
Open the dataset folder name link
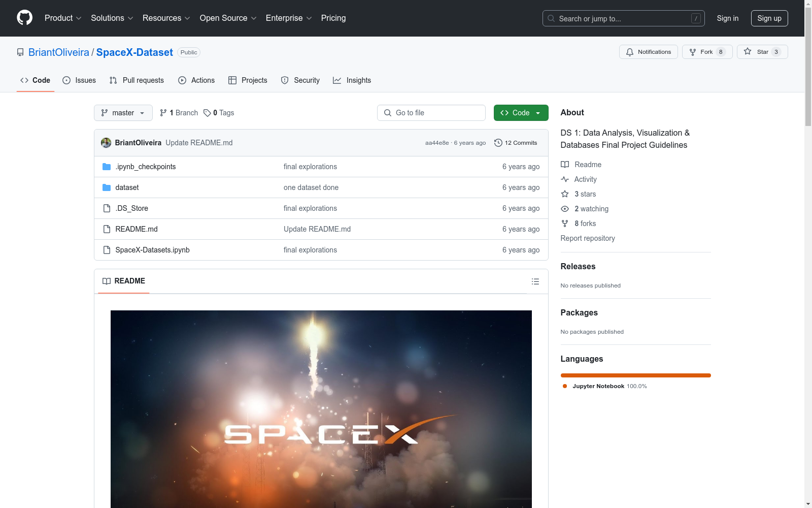pyautogui.click(x=127, y=187)
